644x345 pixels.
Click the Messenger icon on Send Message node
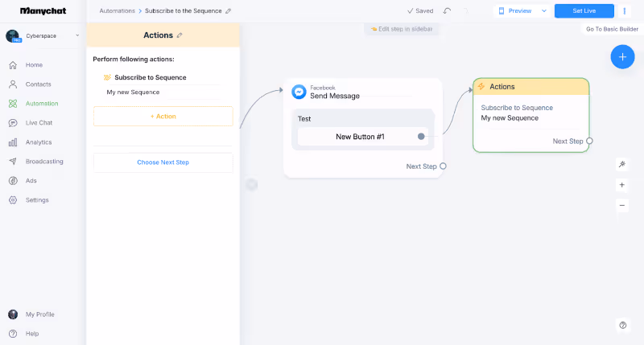coord(299,92)
